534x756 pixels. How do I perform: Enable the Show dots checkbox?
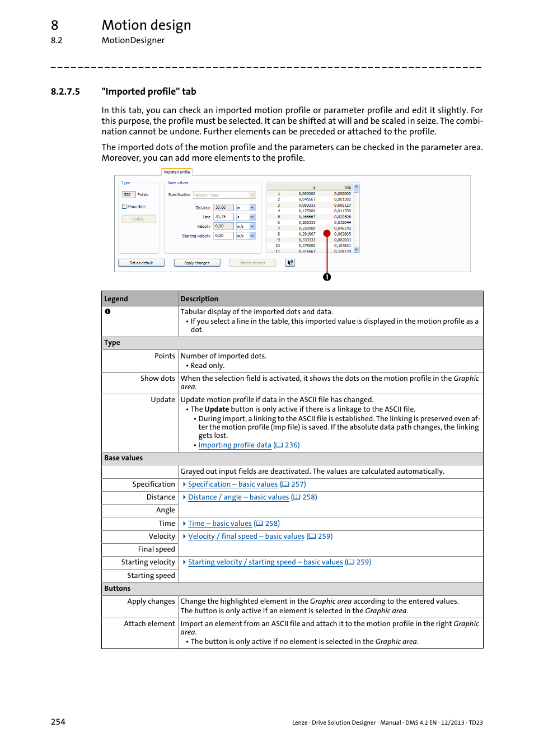[x=124, y=207]
